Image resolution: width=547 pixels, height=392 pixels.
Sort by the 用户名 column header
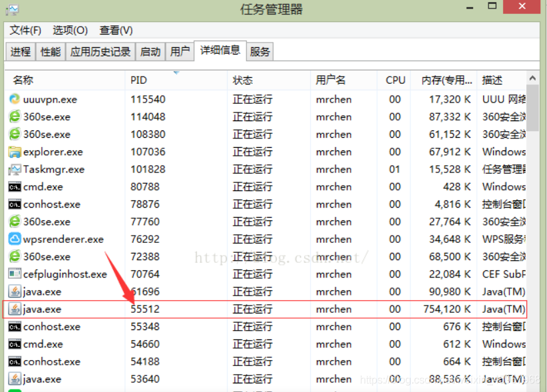[343, 81]
